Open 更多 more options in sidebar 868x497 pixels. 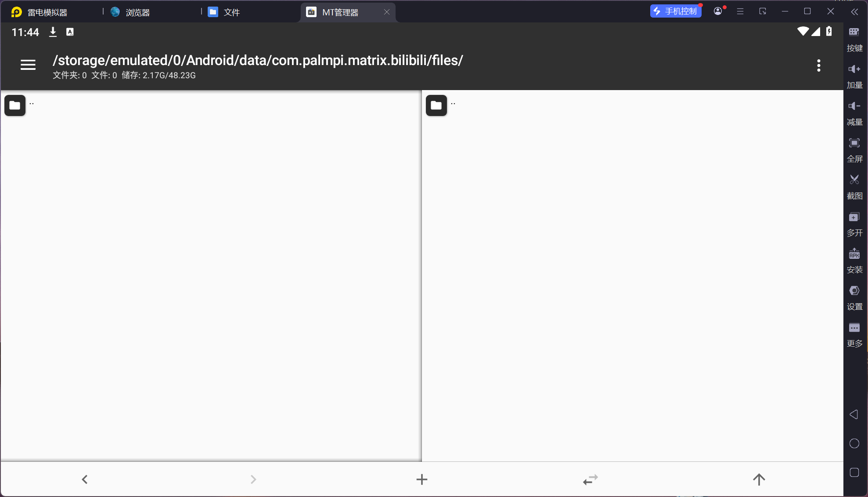[x=854, y=333]
